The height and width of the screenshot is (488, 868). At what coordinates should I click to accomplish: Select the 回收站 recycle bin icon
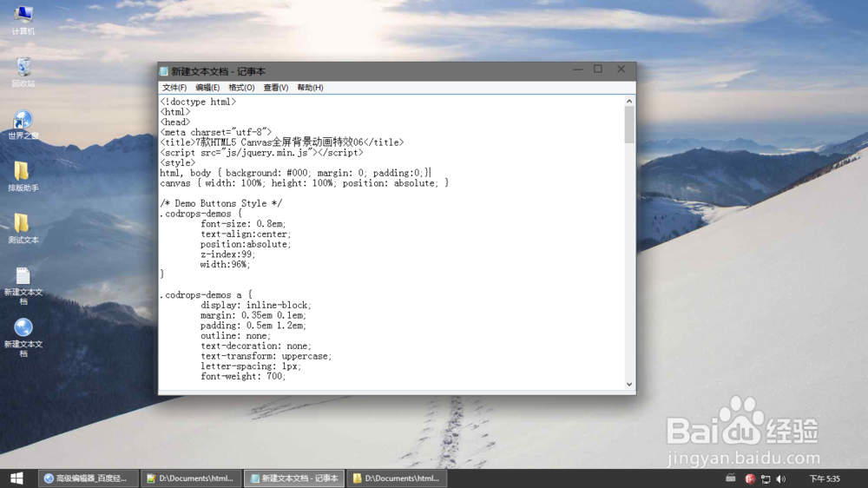tap(23, 72)
